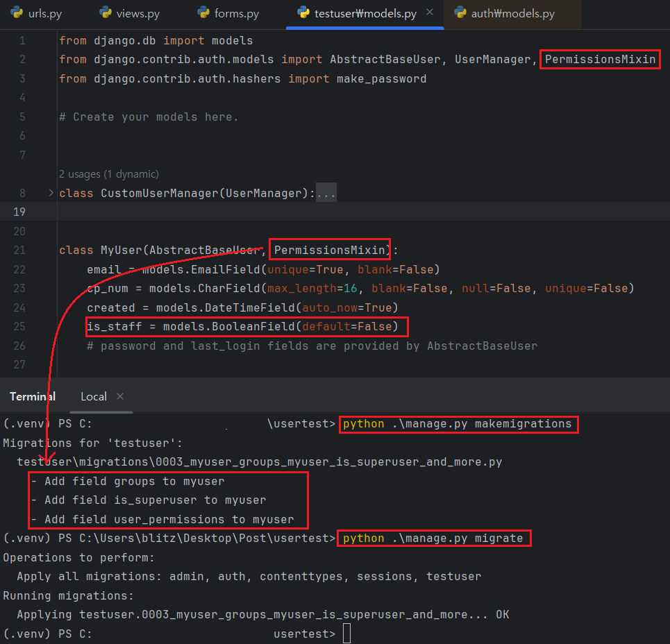This screenshot has height=644, width=670.
Task: Select the Local terminal tab
Action: [93, 396]
